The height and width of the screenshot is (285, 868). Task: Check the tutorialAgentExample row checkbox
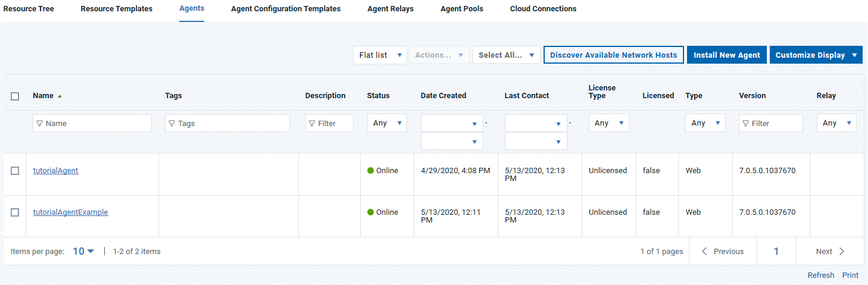[15, 212]
